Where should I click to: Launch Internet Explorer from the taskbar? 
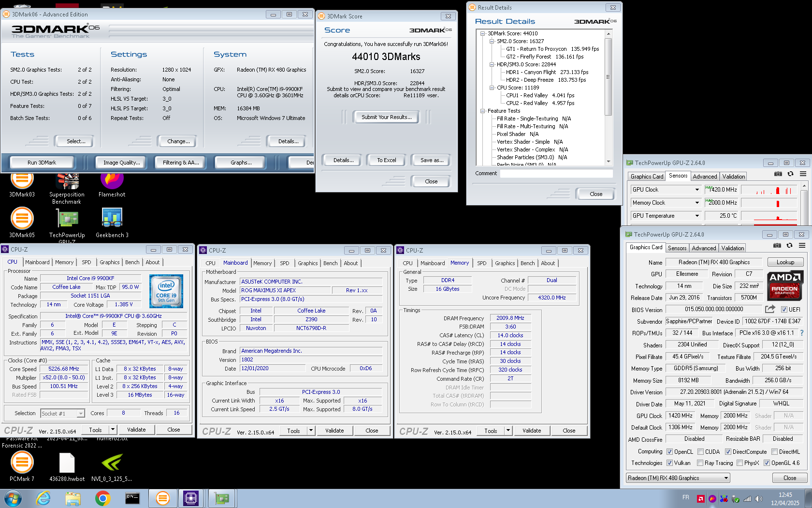[43, 498]
